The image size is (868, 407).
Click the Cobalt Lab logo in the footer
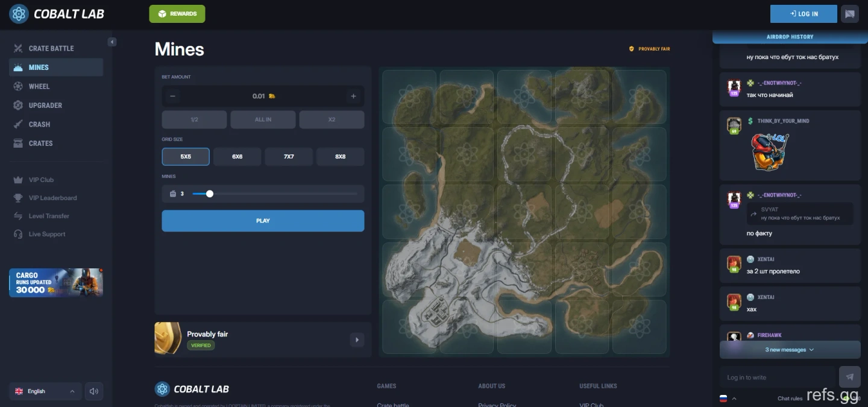[192, 389]
